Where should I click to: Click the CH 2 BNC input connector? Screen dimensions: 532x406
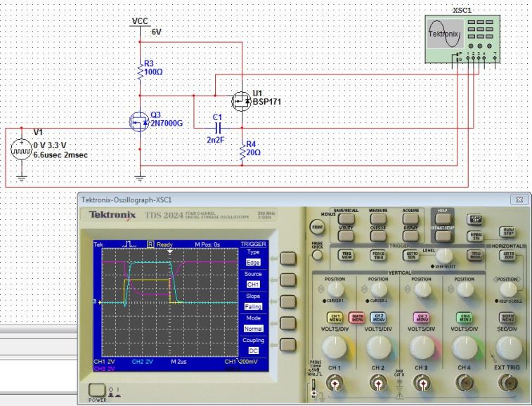coord(378,384)
